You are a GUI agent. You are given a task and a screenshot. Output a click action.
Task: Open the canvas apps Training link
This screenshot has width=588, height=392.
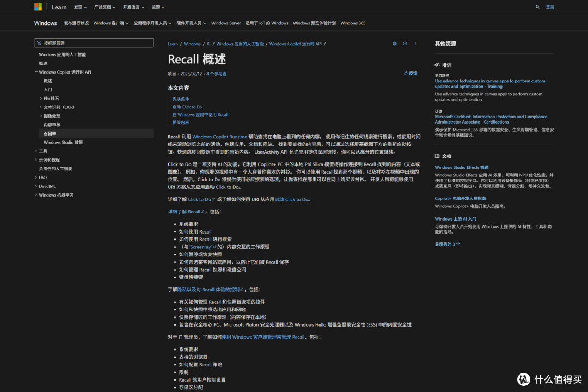(x=490, y=84)
